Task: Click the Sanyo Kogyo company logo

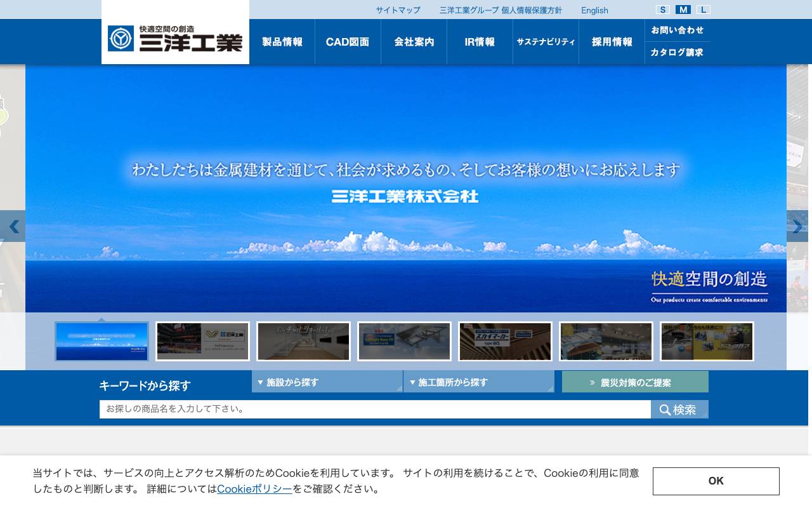Action: pos(176,39)
